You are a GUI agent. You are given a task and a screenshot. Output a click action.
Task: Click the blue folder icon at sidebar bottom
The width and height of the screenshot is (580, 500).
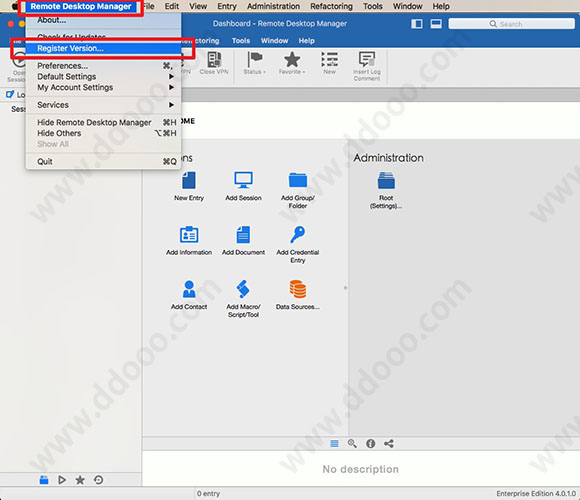pyautogui.click(x=44, y=480)
